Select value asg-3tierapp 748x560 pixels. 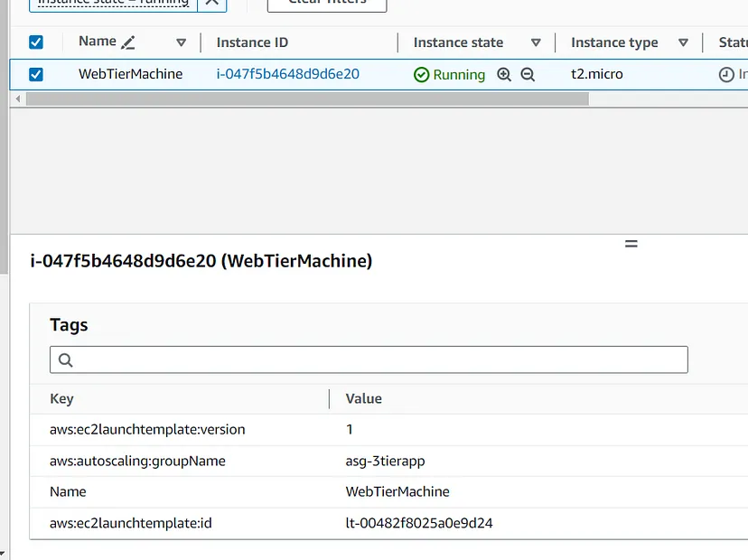click(385, 462)
